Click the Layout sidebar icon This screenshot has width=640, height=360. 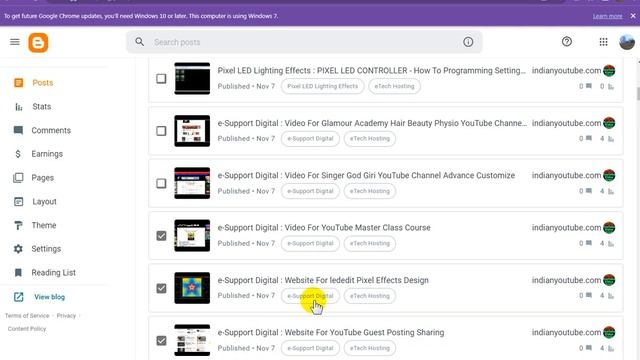[x=18, y=202]
